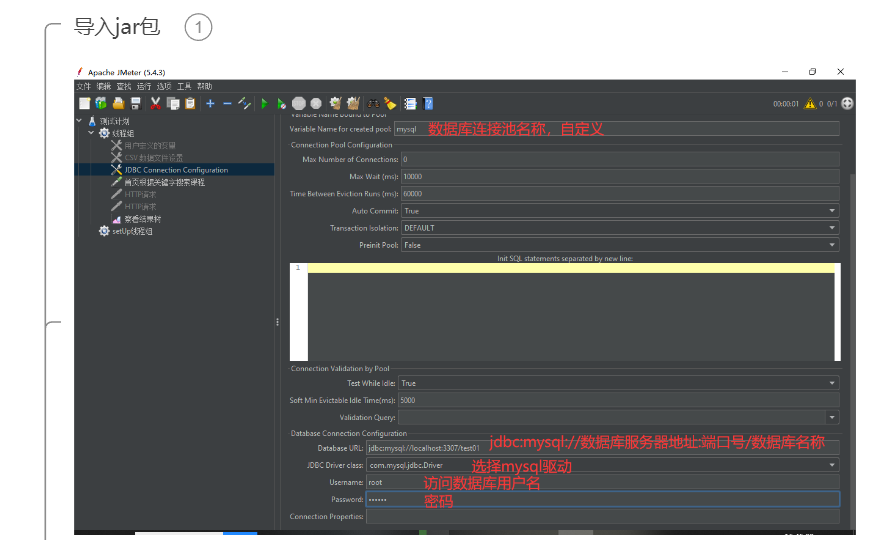Click the panel splitter handle dots
The width and height of the screenshot is (893, 540).
pyautogui.click(x=277, y=322)
